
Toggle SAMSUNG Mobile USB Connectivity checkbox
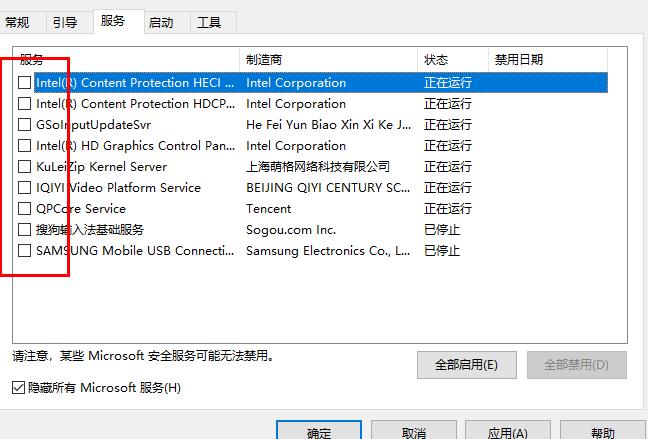25,251
